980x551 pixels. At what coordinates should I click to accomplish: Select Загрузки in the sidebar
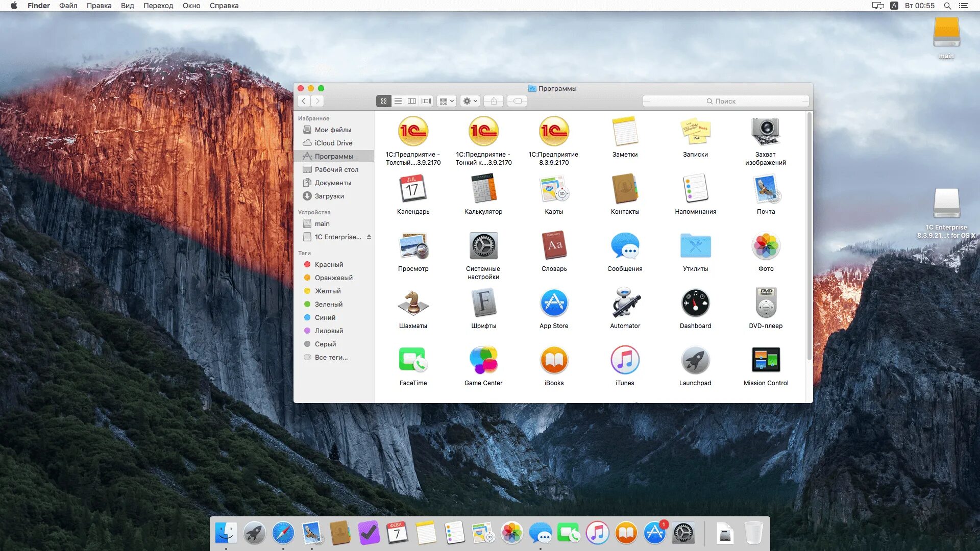click(x=329, y=196)
